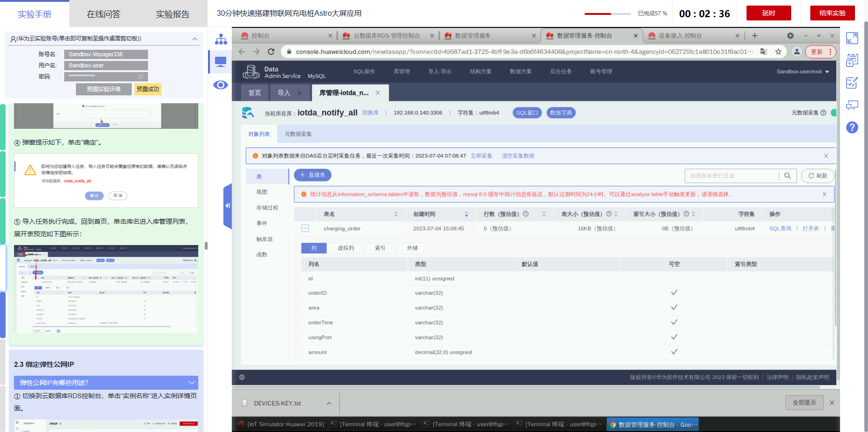Go back in the browser
Viewport: 868px width, 432px height.
(242, 52)
